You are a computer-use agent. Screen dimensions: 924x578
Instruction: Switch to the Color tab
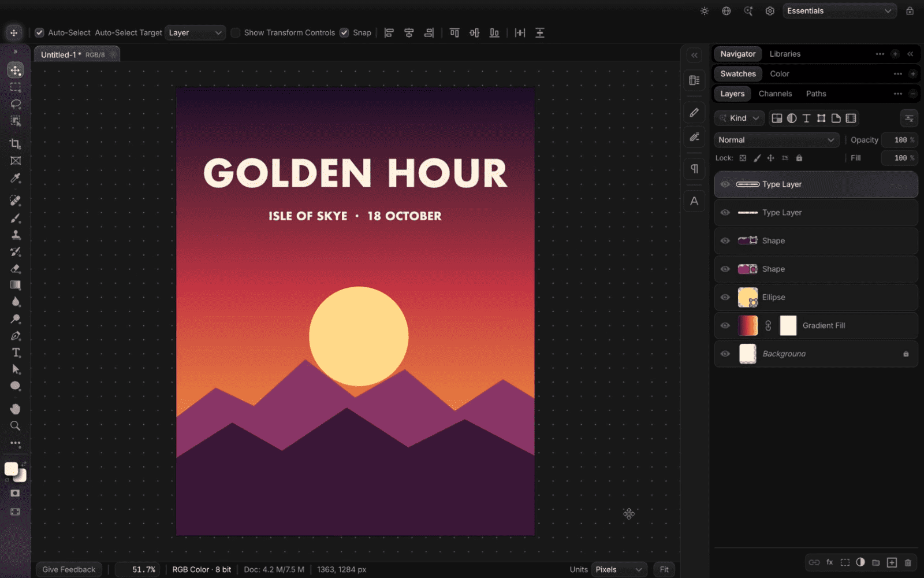[x=779, y=74]
